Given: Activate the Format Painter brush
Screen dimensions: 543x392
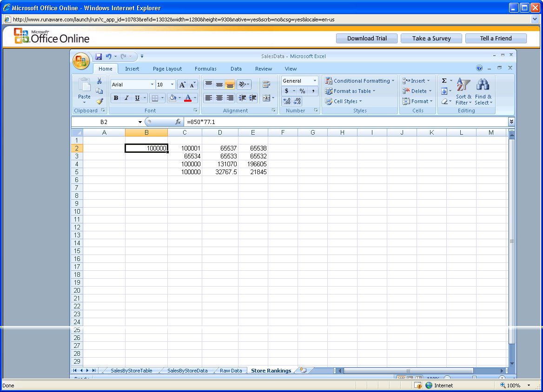Looking at the screenshot, I should point(99,101).
